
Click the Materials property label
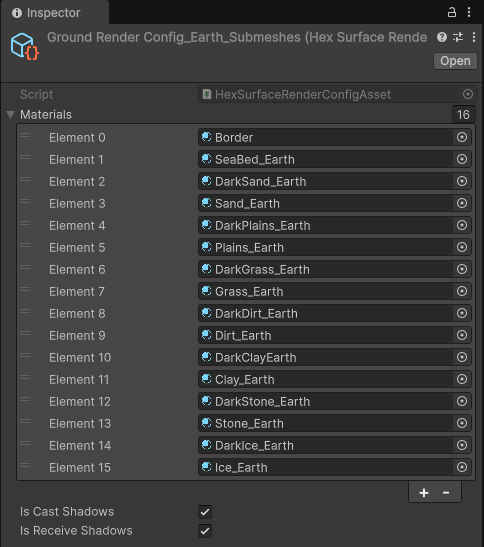click(x=46, y=114)
